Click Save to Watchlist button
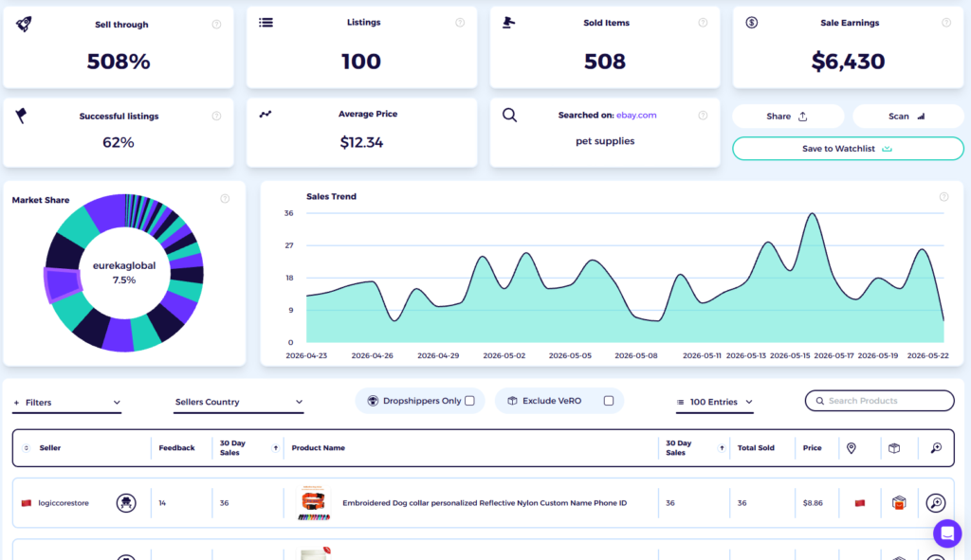This screenshot has width=971, height=560. coord(848,149)
